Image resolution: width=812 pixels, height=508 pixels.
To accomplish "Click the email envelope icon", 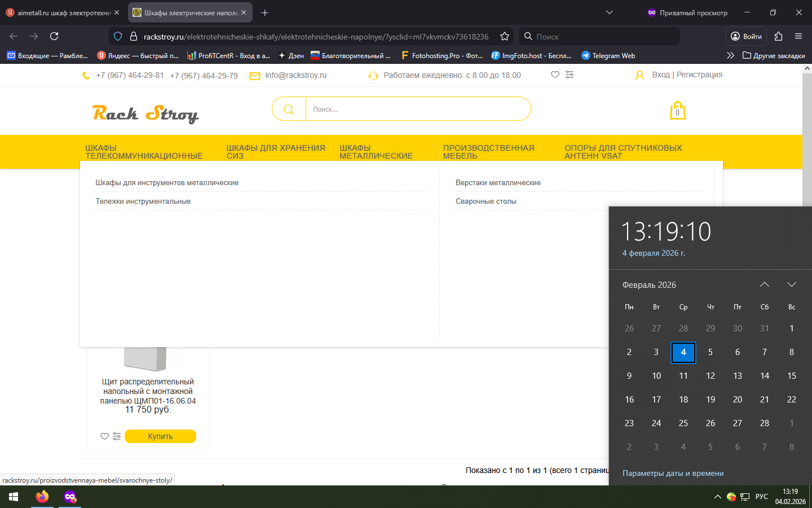I will pyautogui.click(x=255, y=76).
